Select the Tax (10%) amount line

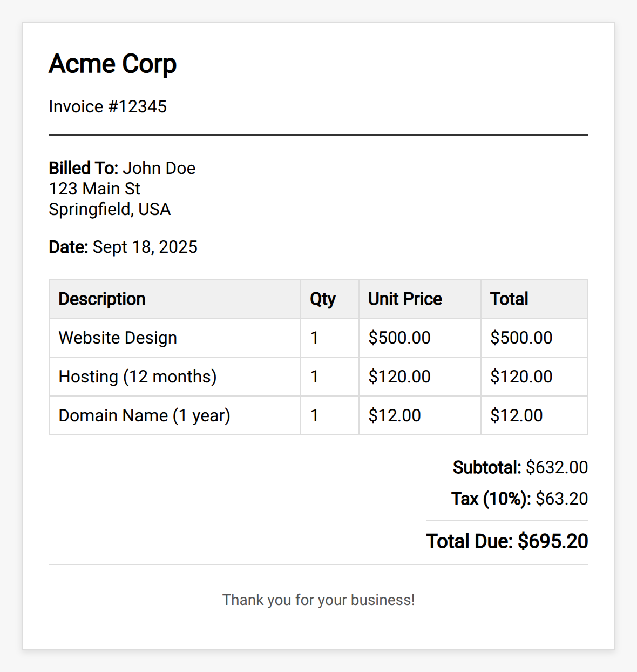[x=519, y=499]
